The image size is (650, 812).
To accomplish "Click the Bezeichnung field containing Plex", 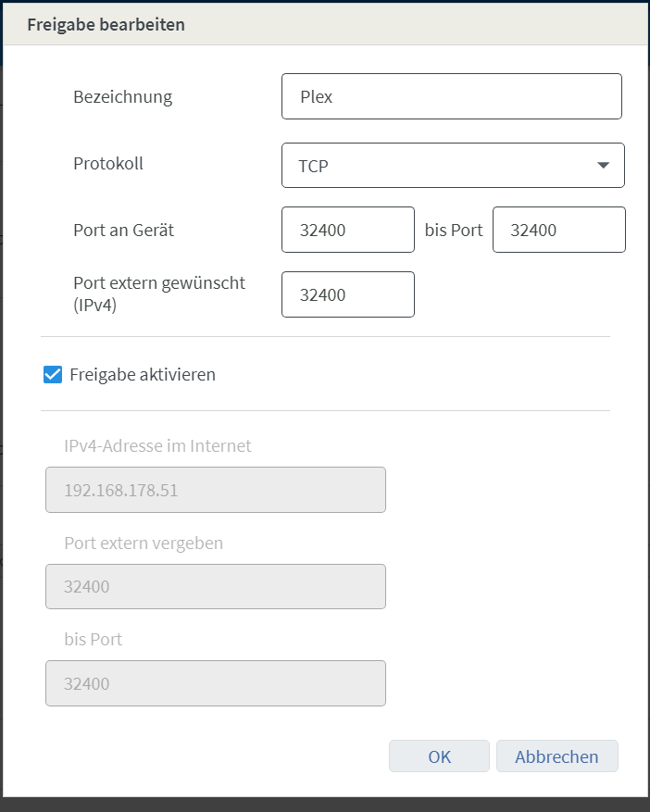I will [451, 96].
